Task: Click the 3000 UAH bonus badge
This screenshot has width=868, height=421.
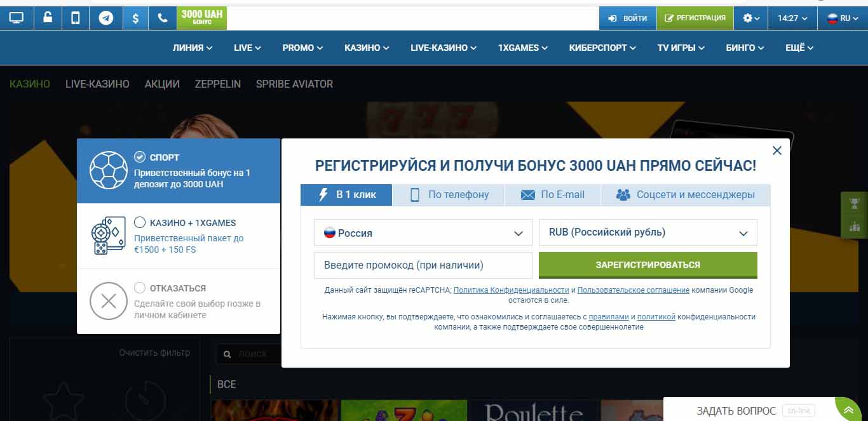Action: tap(201, 18)
